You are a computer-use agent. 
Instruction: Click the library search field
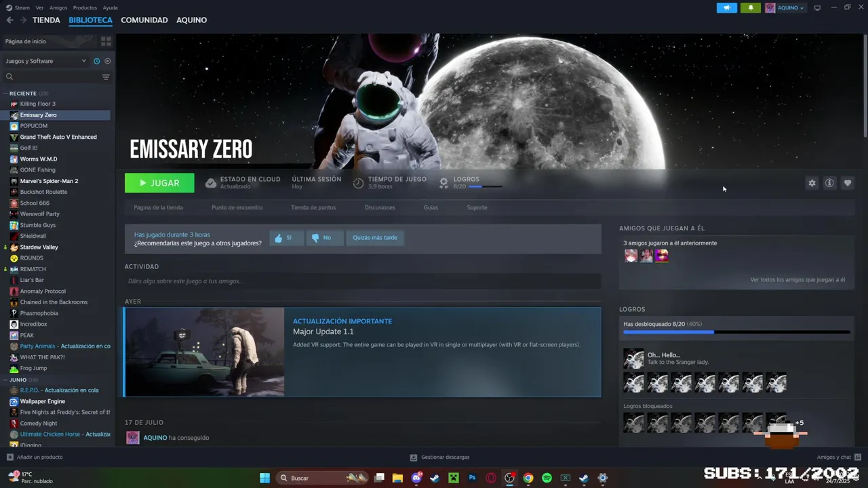point(51,77)
